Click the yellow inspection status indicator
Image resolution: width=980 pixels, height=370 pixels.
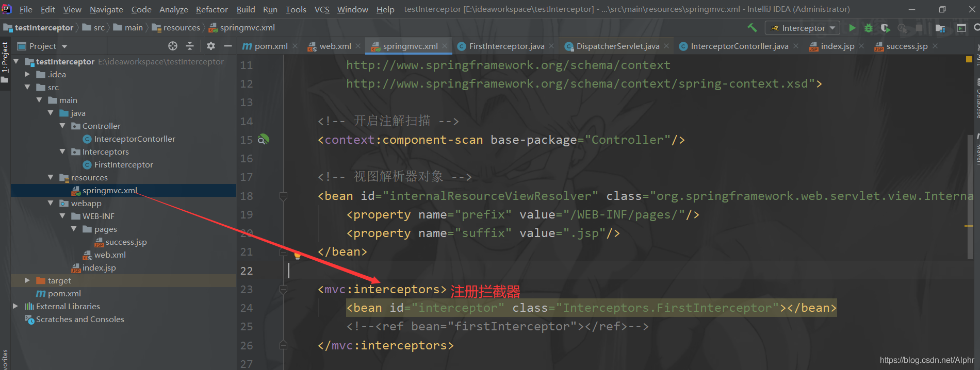pyautogui.click(x=969, y=60)
